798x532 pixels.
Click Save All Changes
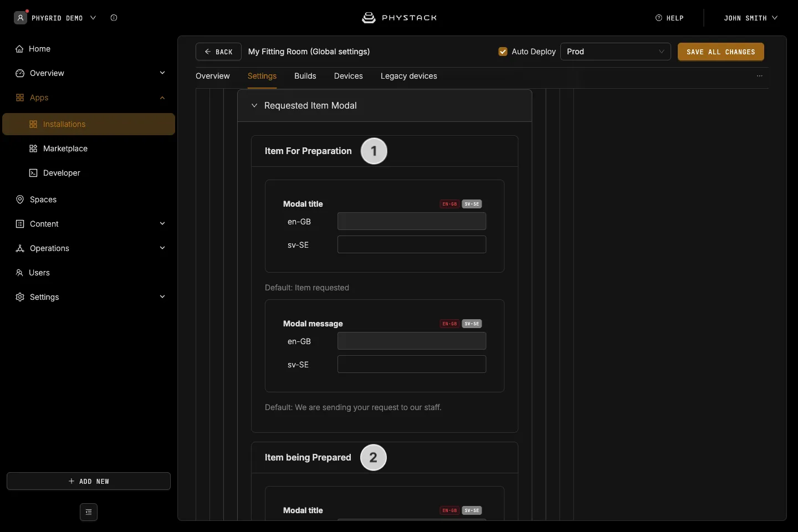pos(721,52)
